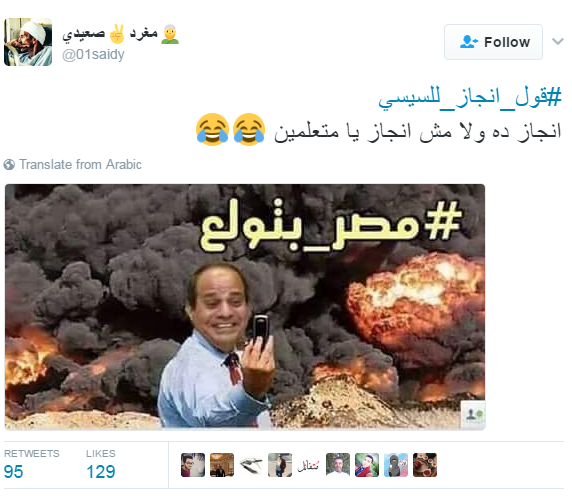Open the tweet author's profile picture
The image size is (572, 497).
click(x=28, y=42)
